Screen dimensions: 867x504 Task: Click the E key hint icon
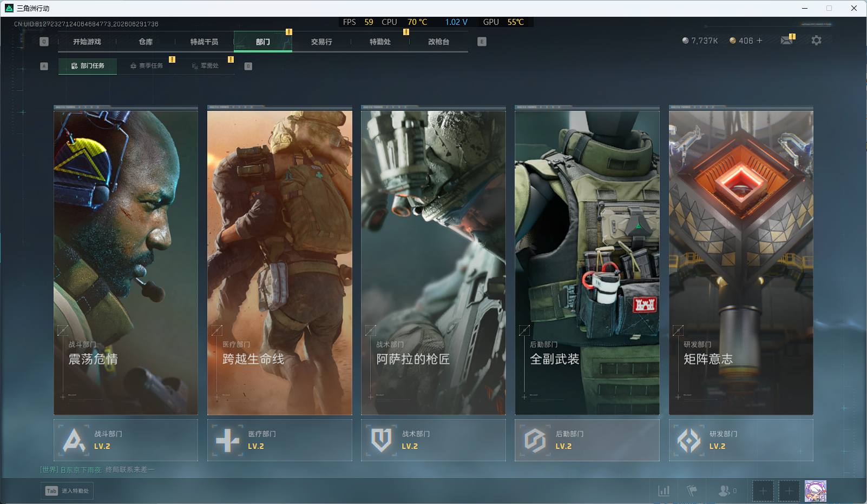[482, 42]
